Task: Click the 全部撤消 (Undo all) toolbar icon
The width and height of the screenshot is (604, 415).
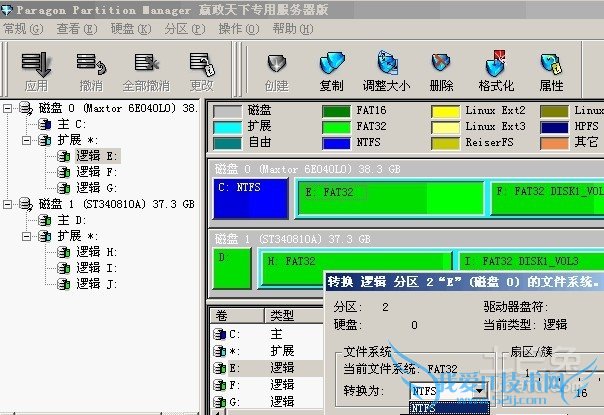Action: click(x=146, y=63)
